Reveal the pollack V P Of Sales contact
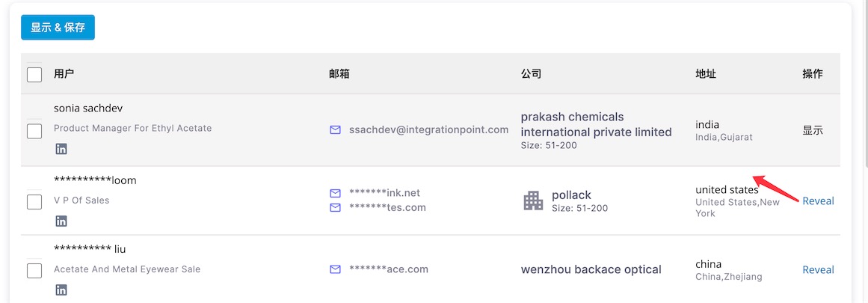868x303 pixels. point(818,201)
